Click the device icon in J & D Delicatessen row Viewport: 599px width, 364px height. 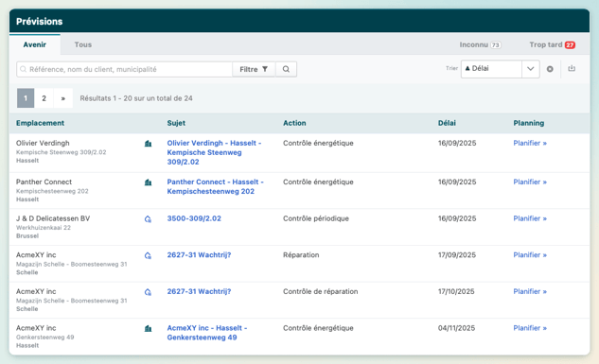pyautogui.click(x=148, y=219)
